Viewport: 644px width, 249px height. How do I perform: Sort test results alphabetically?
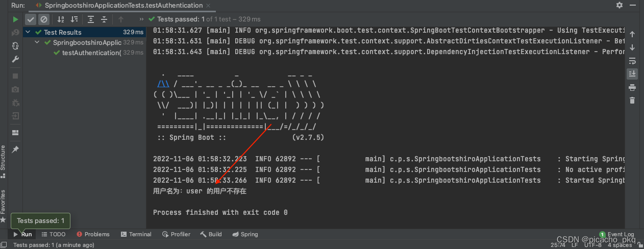[61, 19]
